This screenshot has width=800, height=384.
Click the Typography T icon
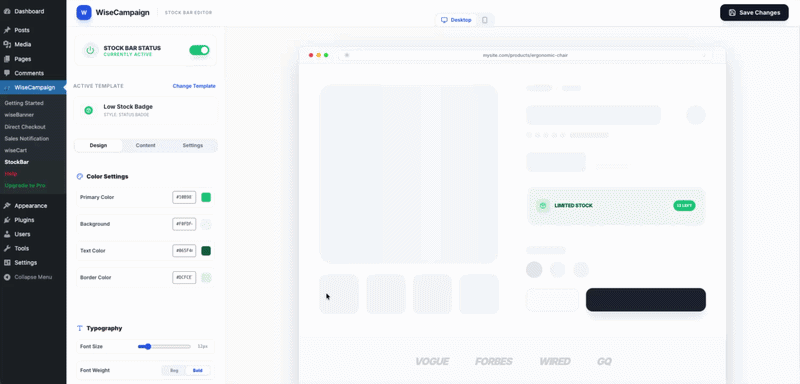(x=80, y=328)
